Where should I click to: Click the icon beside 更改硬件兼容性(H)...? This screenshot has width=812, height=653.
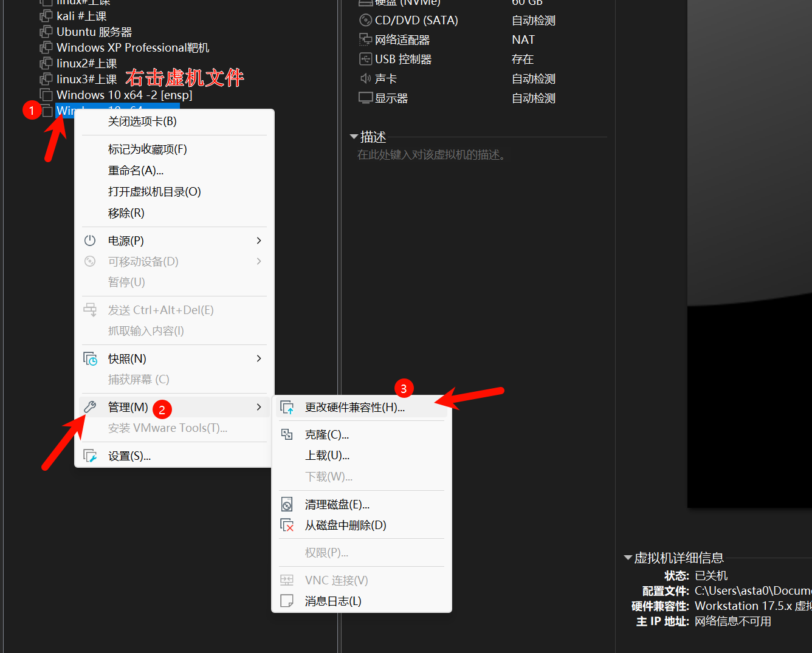[287, 407]
